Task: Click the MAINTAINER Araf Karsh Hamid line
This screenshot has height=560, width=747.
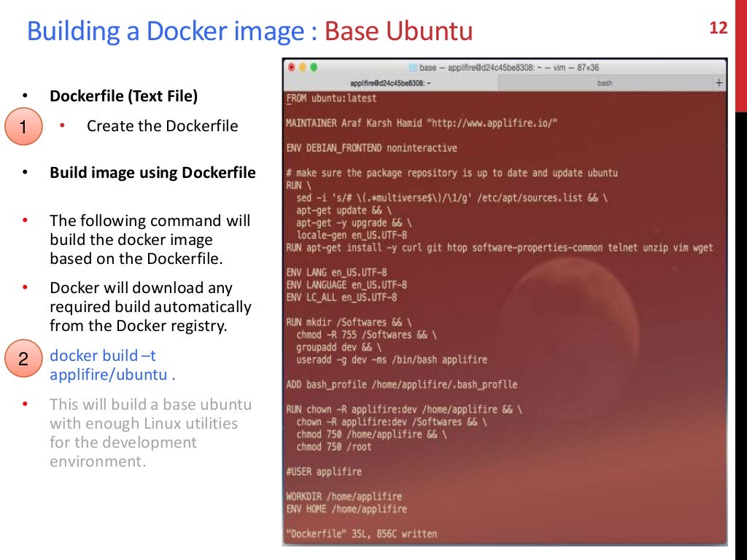Action: [422, 123]
